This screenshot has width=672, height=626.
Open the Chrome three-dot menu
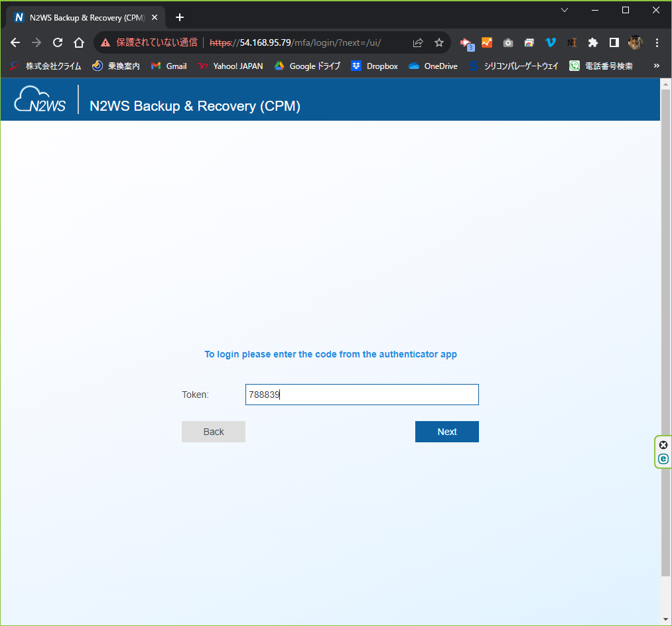(657, 42)
